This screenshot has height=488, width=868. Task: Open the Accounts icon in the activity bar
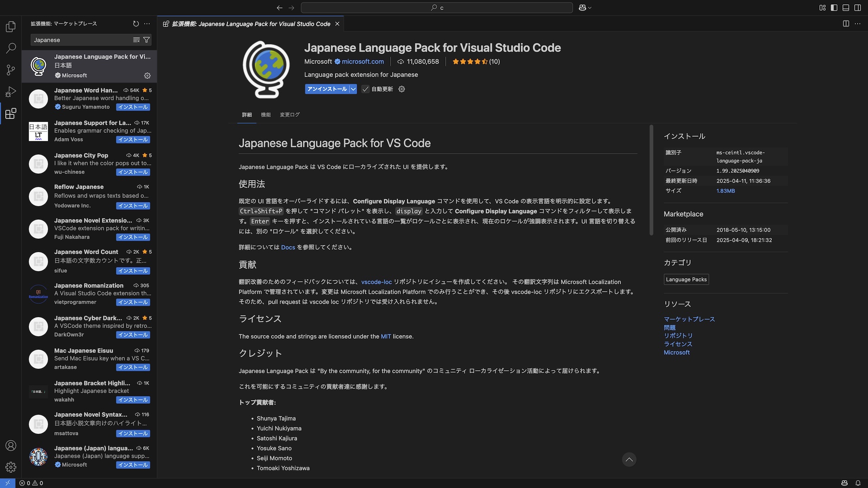click(11, 446)
